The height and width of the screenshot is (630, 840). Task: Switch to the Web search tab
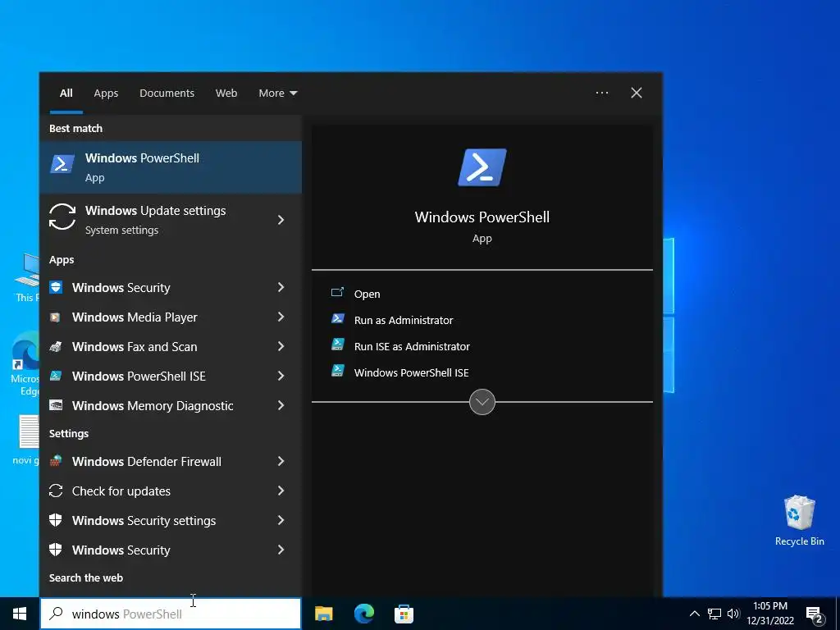tap(226, 94)
